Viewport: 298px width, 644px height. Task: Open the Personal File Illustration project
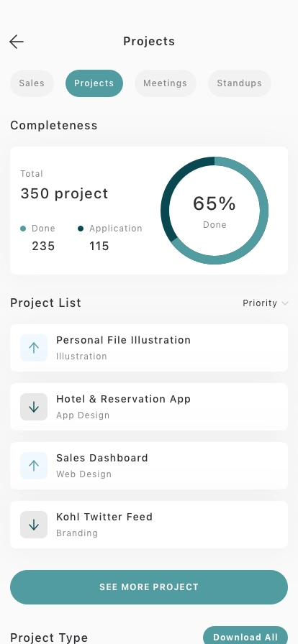(149, 348)
